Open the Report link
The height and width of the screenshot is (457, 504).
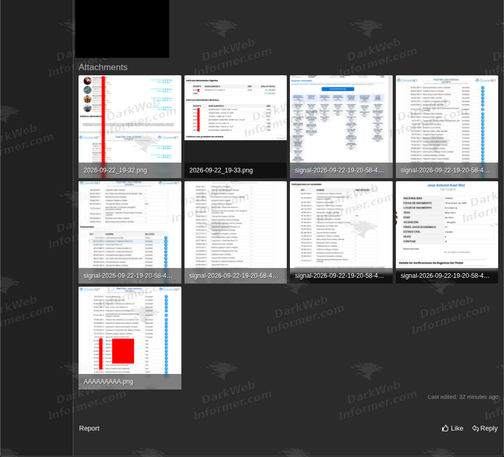coord(89,428)
